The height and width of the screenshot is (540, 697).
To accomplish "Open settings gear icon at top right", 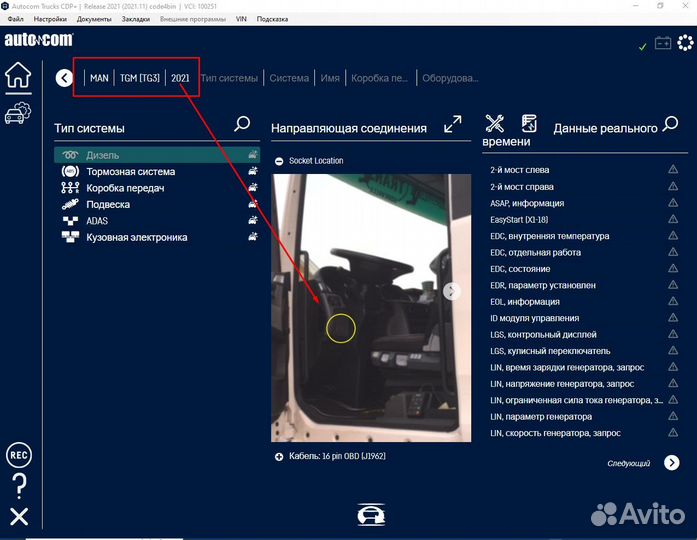I will click(x=685, y=43).
